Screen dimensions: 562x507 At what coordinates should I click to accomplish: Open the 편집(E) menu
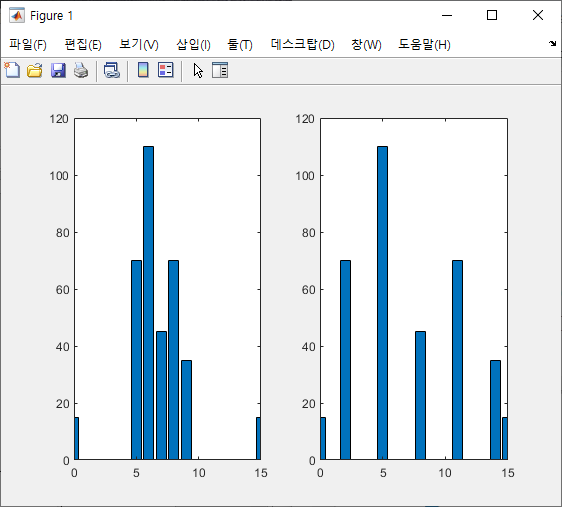[x=83, y=44]
